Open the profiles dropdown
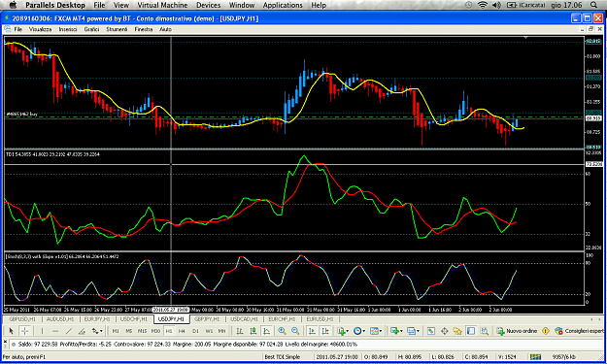This screenshot has height=364, width=607. 413,331
